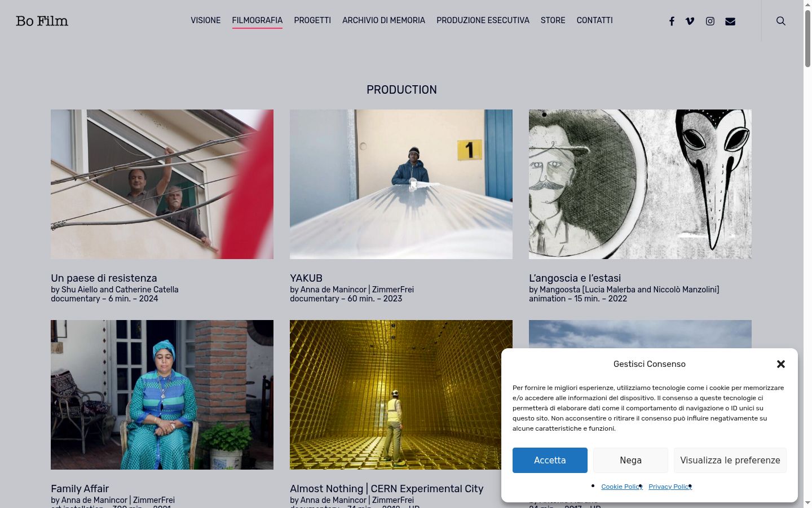
Task: Open the Visione menu item
Action: [206, 20]
